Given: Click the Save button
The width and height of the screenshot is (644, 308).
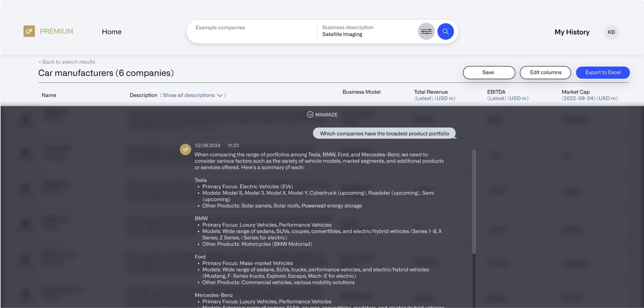Looking at the screenshot, I should click(x=489, y=72).
